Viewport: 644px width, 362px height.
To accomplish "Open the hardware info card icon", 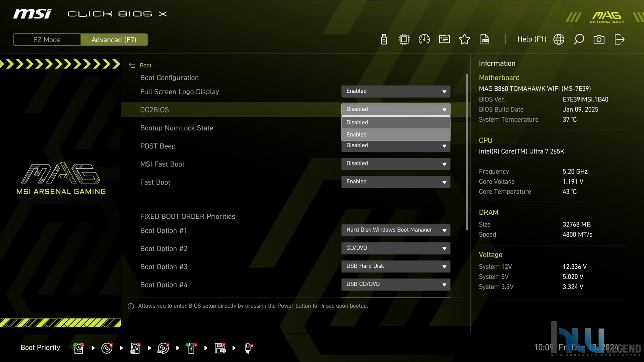I will [444, 39].
